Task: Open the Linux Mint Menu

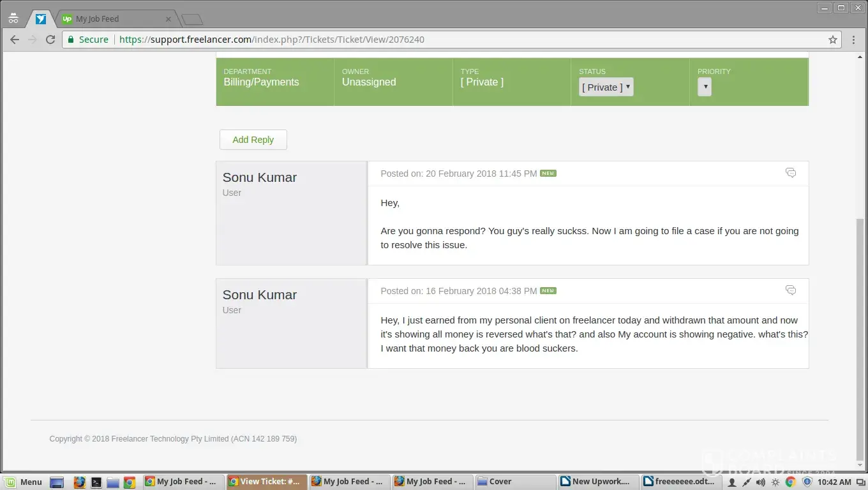Action: (24, 482)
